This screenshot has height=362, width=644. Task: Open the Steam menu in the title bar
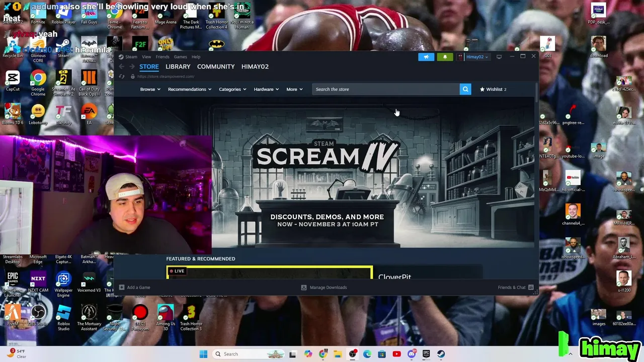131,57
